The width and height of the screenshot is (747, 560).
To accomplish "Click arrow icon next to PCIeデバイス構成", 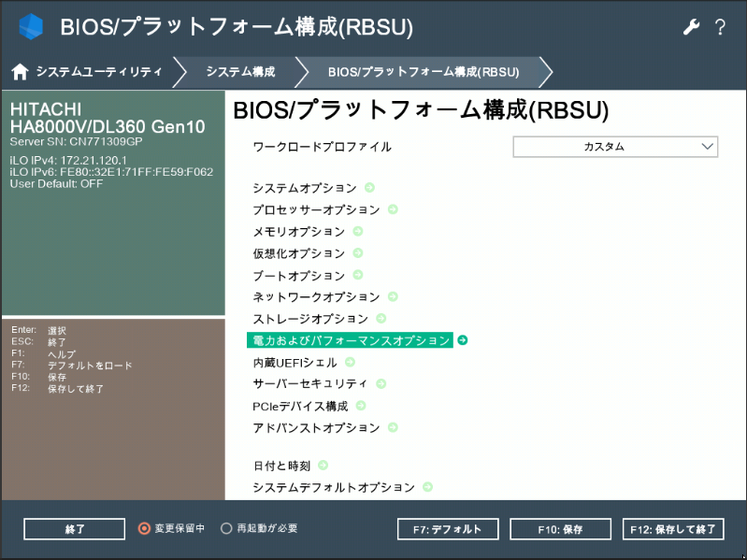I will point(361,406).
